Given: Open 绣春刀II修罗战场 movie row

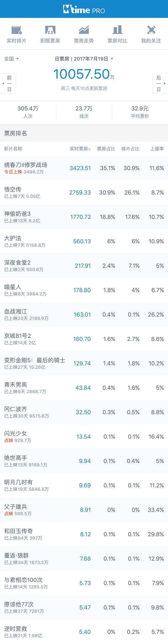Looking at the screenshot, I should point(84,168).
